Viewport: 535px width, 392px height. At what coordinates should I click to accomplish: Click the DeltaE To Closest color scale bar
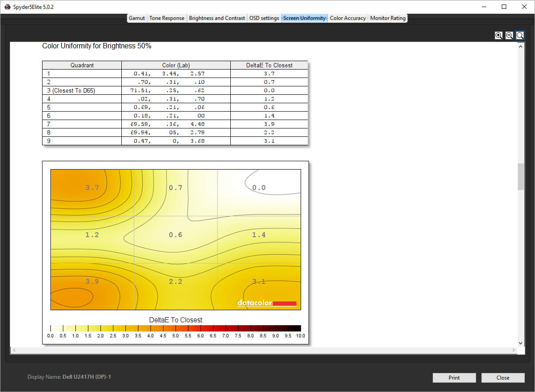pos(175,328)
